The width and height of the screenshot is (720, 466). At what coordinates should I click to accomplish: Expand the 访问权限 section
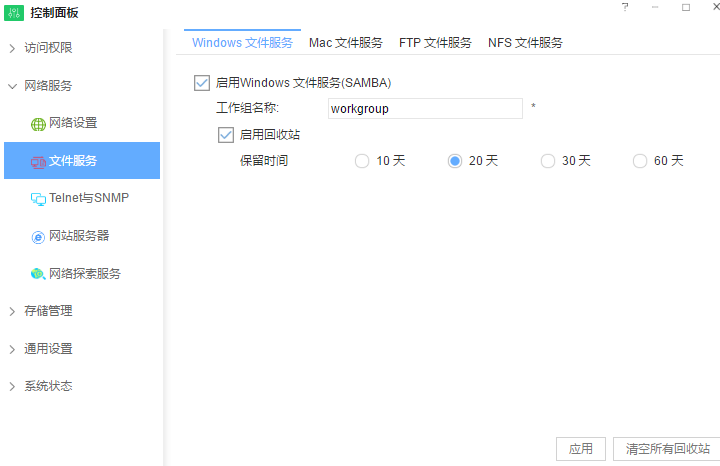[48, 48]
